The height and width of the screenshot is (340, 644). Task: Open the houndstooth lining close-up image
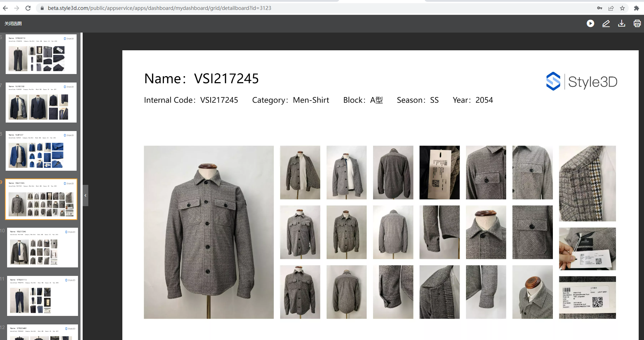(x=587, y=183)
